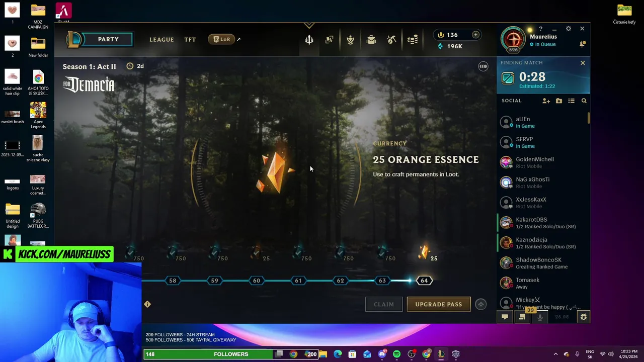Select friend aLIEn in the social list
Viewport: 644px width, 362px height.
[542, 123]
